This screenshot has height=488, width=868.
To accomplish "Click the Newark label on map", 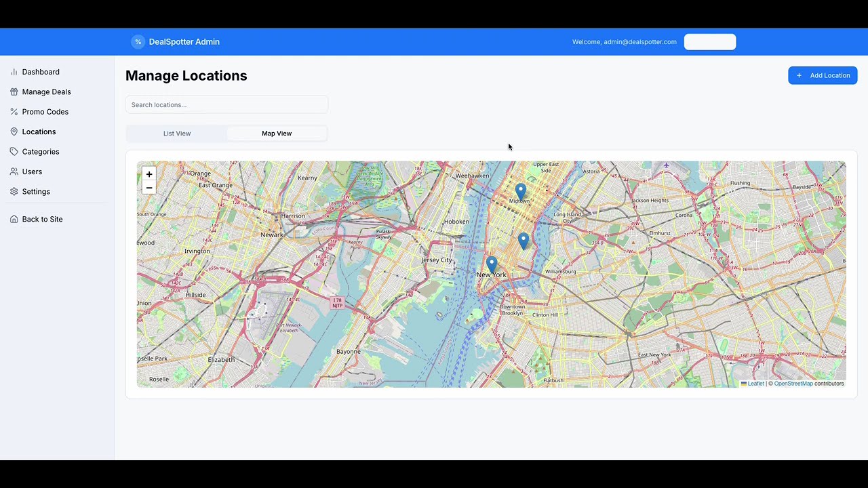I will [x=272, y=235].
